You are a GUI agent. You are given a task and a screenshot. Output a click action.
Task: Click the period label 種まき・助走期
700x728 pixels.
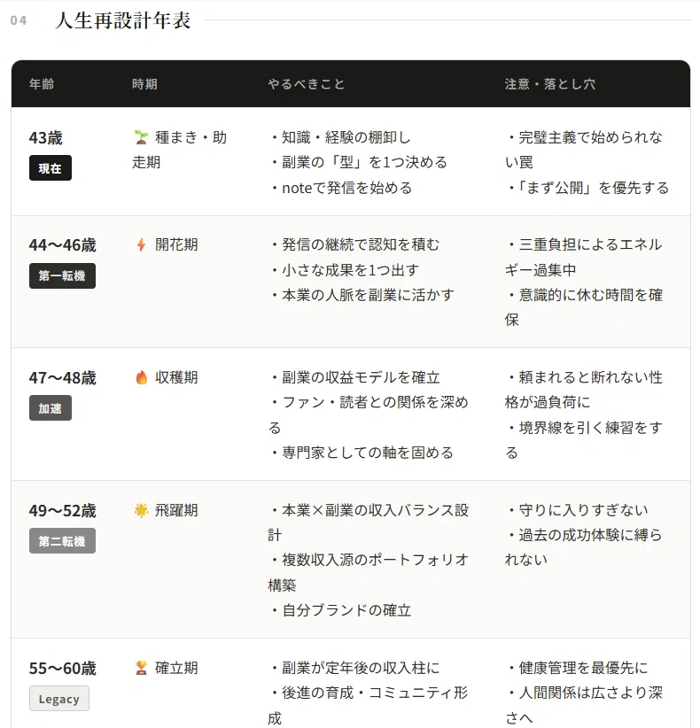[180, 150]
